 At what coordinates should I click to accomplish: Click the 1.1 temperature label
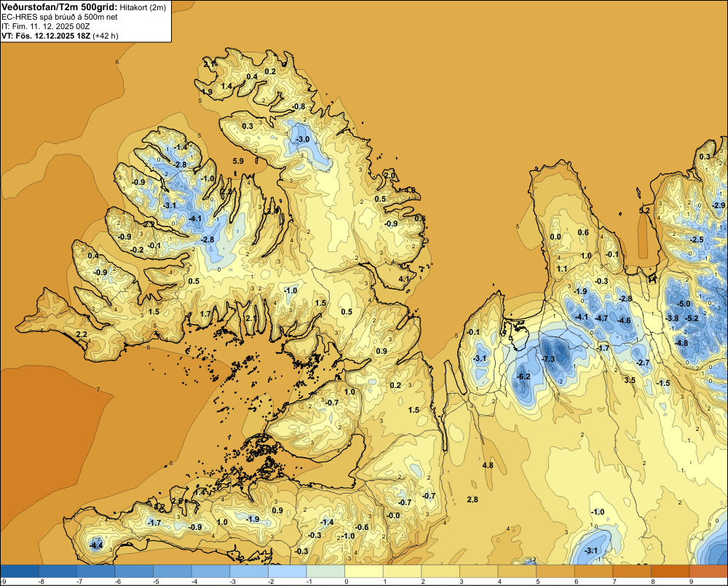tap(562, 269)
